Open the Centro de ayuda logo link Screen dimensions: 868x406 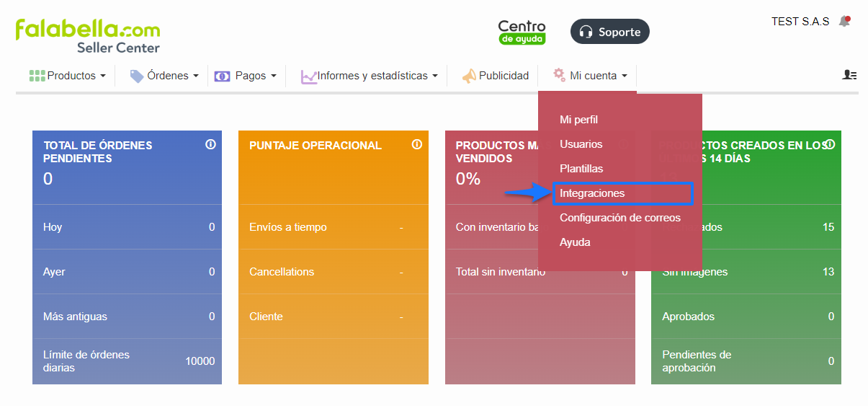pyautogui.click(x=522, y=32)
